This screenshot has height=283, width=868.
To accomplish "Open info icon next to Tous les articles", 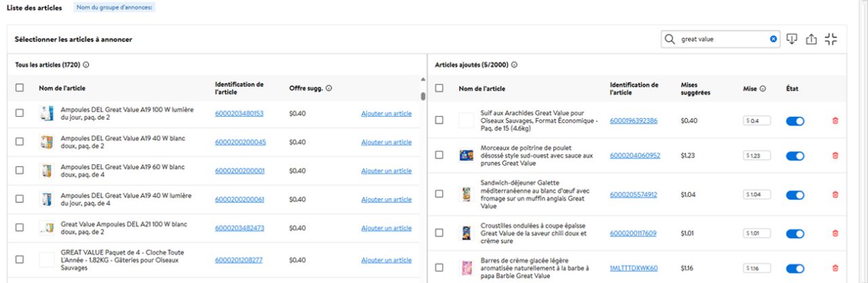I will coord(86,65).
